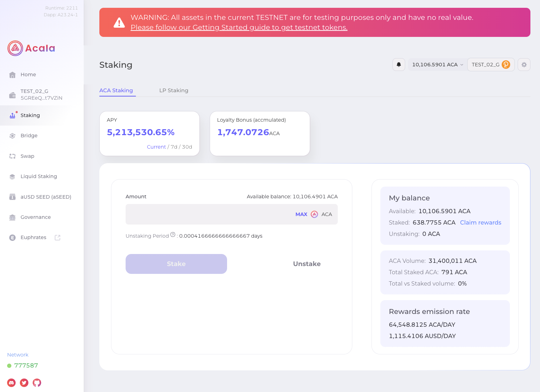The image size is (540, 392).
Task: Open settings gear icon in header
Action: [x=524, y=65]
